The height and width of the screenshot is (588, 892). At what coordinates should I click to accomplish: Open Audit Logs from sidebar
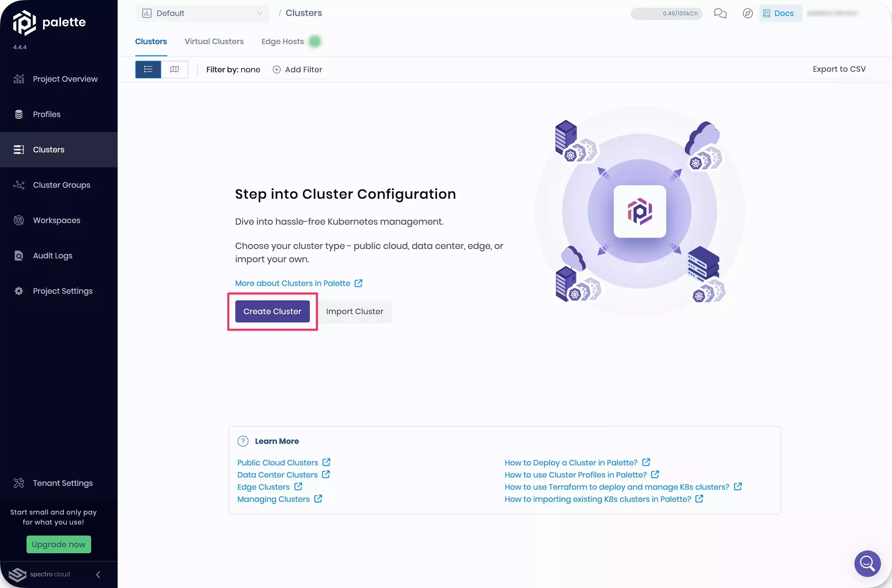(52, 256)
